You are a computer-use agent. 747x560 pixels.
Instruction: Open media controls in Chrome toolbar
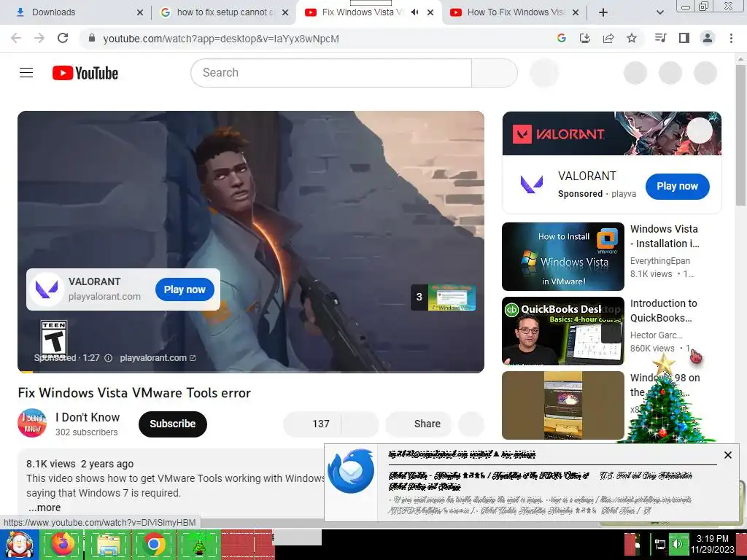(660, 38)
